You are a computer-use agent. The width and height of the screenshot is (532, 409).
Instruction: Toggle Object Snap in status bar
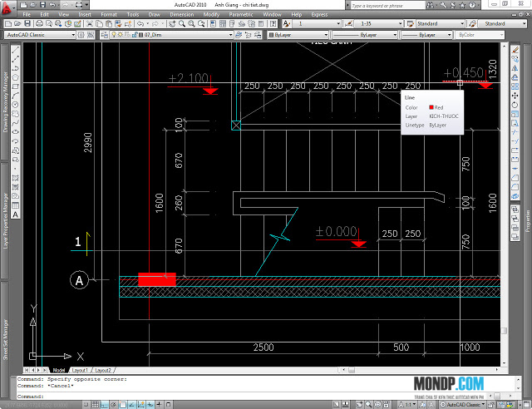point(123,405)
